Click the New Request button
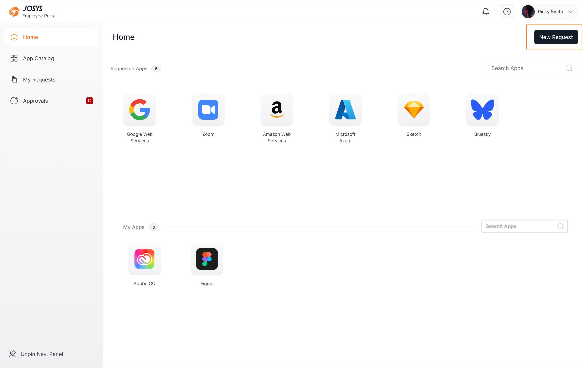Viewport: 588px width, 368px height. (556, 37)
